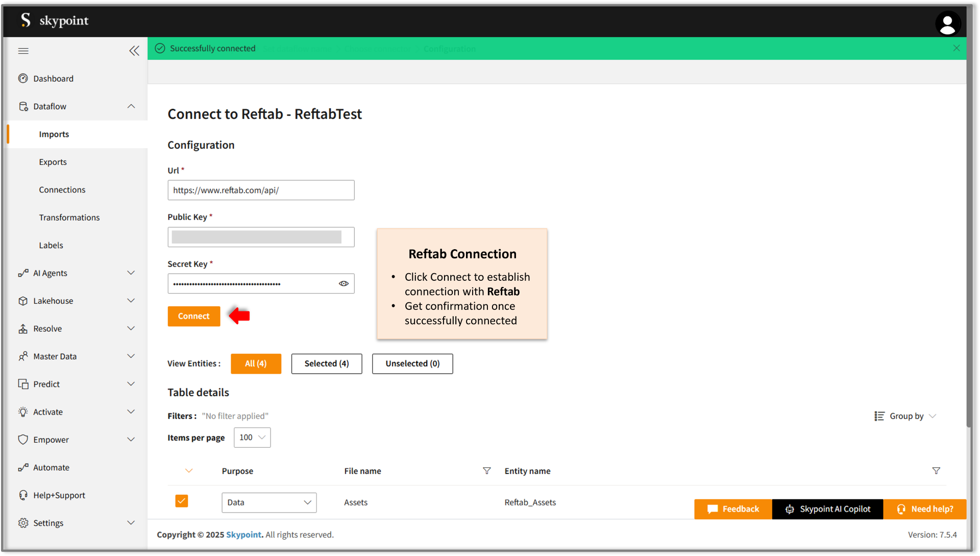This screenshot has height=556, width=980.
Task: Toggle the header row selection checkbox
Action: (x=189, y=471)
